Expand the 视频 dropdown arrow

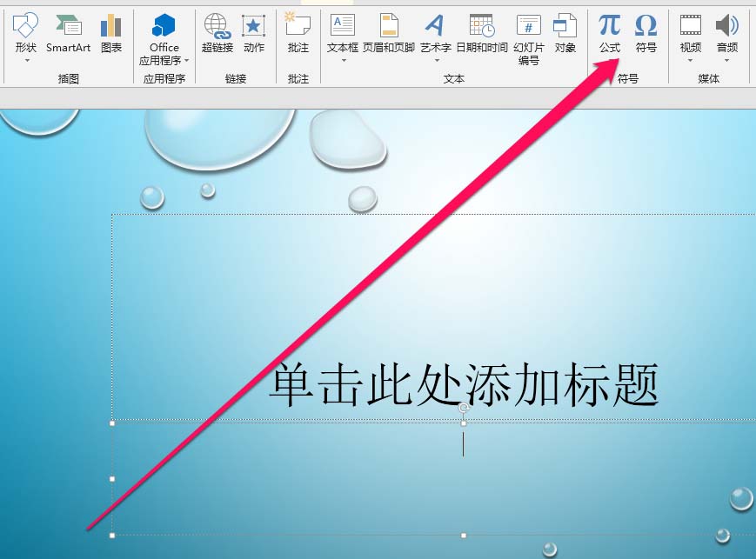click(690, 61)
